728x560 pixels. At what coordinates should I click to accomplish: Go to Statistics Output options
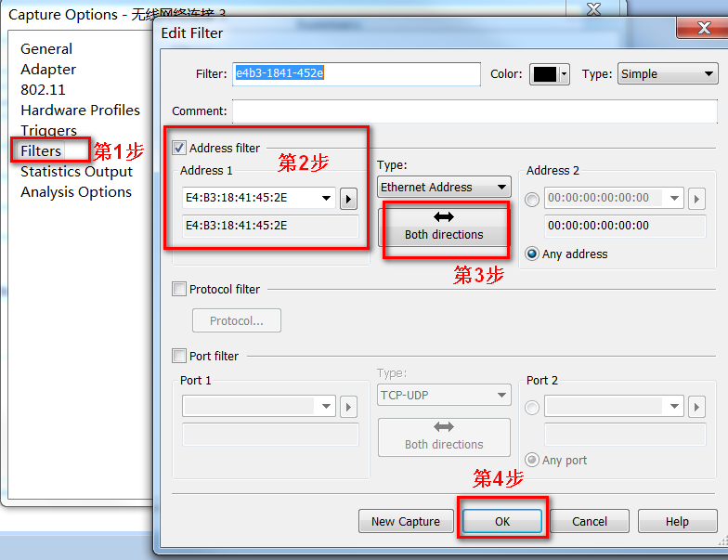[76, 172]
